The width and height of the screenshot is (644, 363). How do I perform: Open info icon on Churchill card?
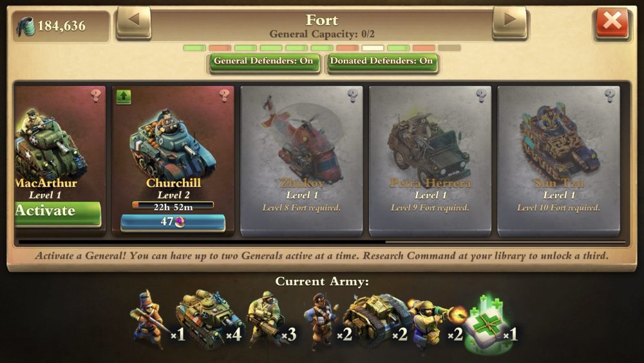tap(224, 95)
